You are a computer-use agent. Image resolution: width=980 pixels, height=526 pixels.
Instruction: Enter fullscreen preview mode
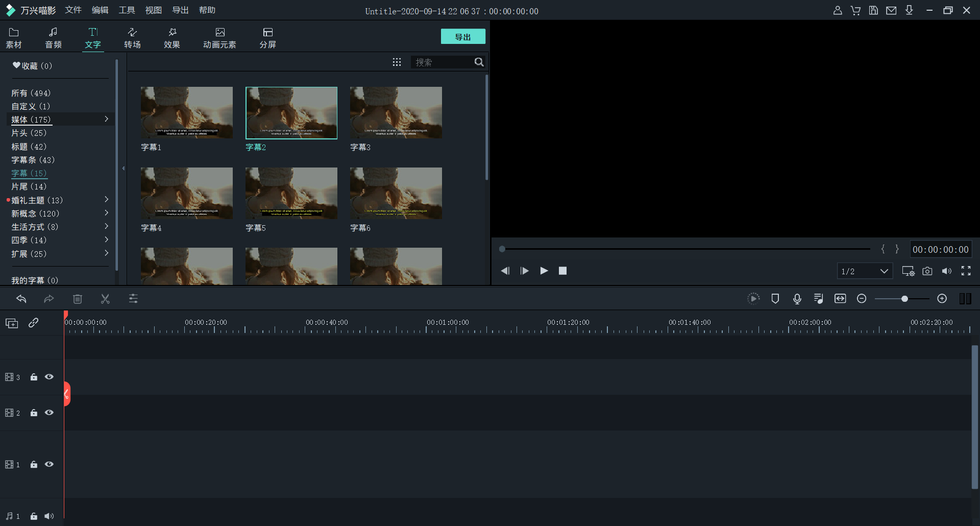point(966,271)
